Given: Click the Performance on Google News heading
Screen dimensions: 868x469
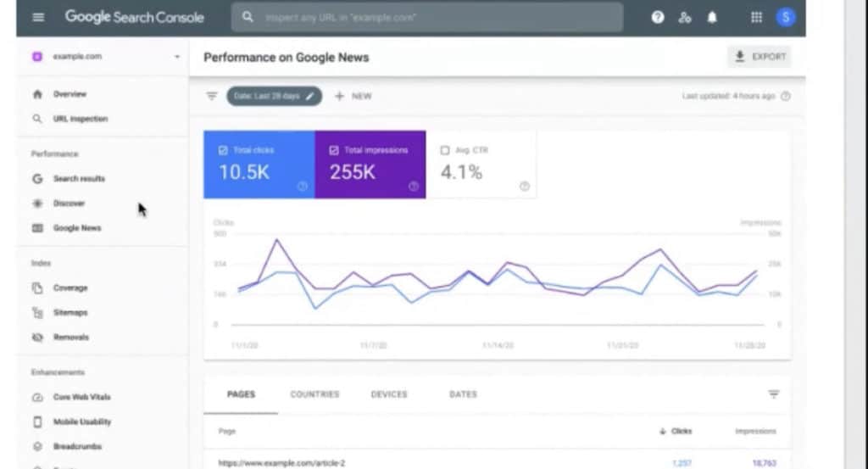Looking at the screenshot, I should click(287, 58).
